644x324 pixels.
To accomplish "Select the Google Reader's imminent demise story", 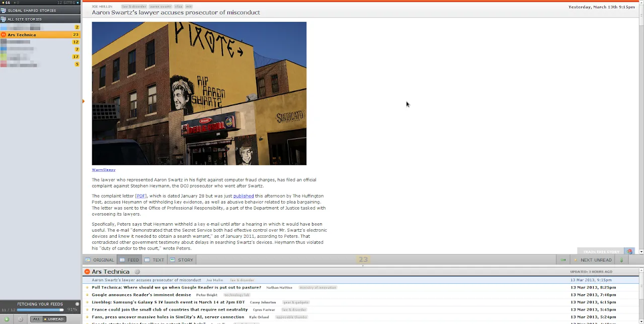I will click(x=141, y=295).
